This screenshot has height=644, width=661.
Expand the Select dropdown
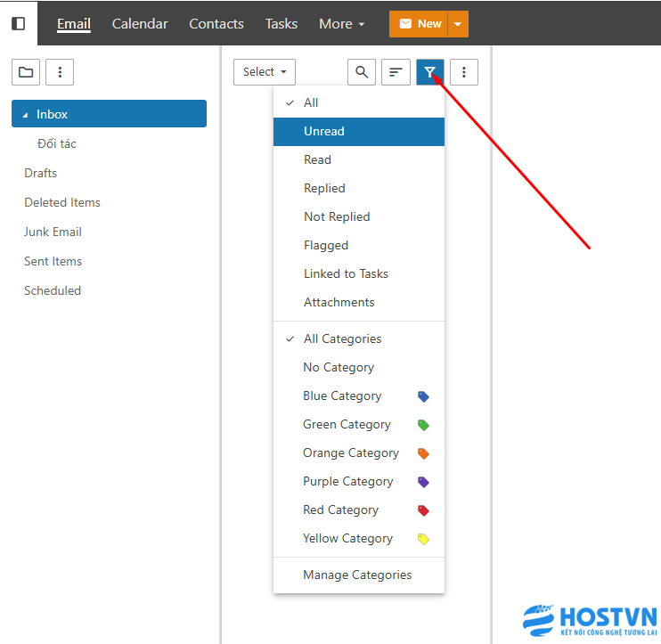coord(265,72)
